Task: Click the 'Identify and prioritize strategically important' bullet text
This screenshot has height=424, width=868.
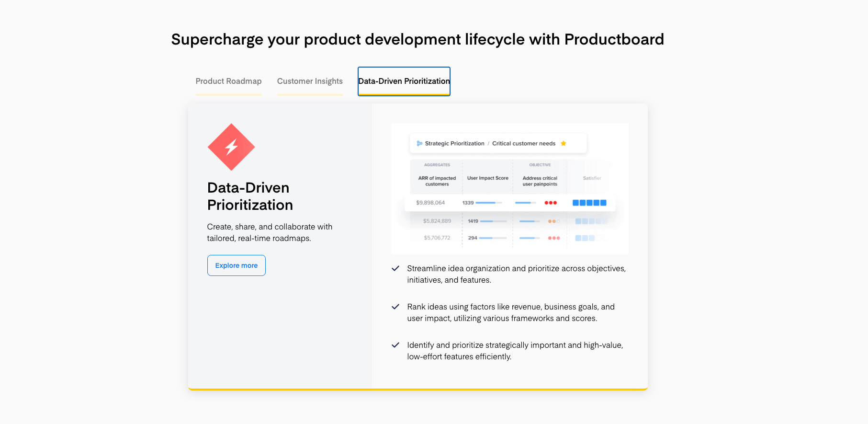Action: tap(515, 351)
